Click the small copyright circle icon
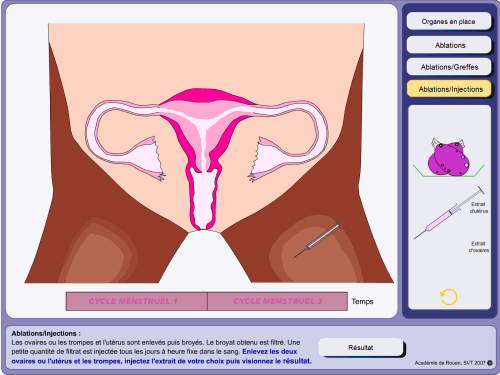The width and height of the screenshot is (500, 375). (490, 363)
